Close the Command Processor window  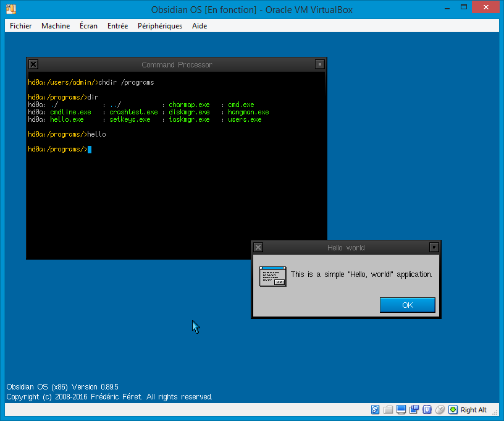(33, 64)
